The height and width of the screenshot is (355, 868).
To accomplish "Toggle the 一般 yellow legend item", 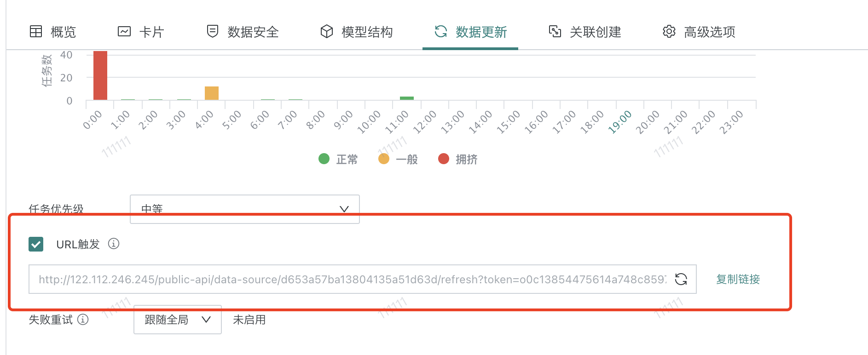I will point(398,159).
